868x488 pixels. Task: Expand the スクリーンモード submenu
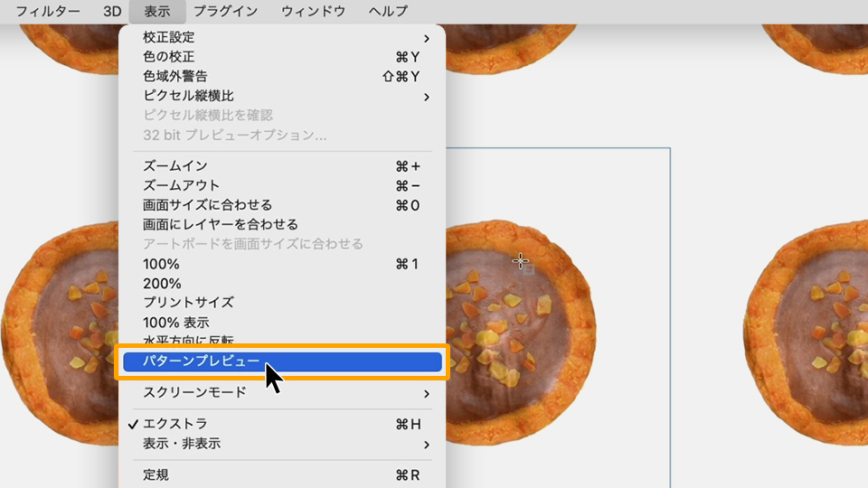[x=282, y=393]
